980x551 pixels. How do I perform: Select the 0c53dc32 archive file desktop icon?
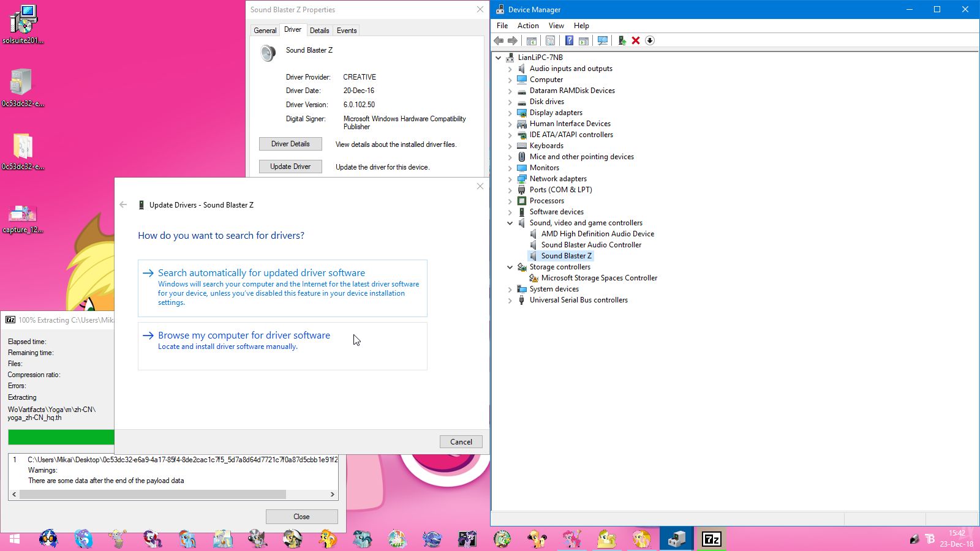pos(23,88)
